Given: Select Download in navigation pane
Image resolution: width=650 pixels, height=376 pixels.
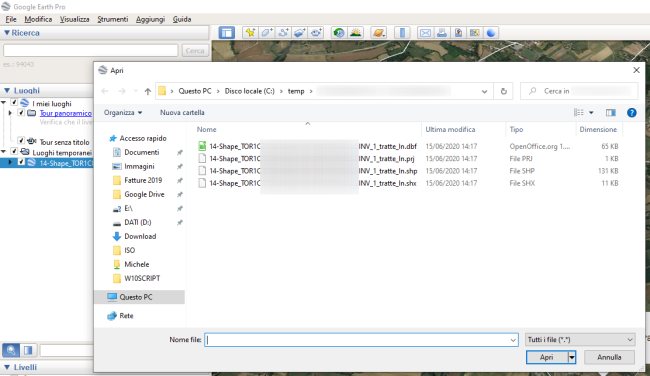Looking at the screenshot, I should pyautogui.click(x=140, y=236).
